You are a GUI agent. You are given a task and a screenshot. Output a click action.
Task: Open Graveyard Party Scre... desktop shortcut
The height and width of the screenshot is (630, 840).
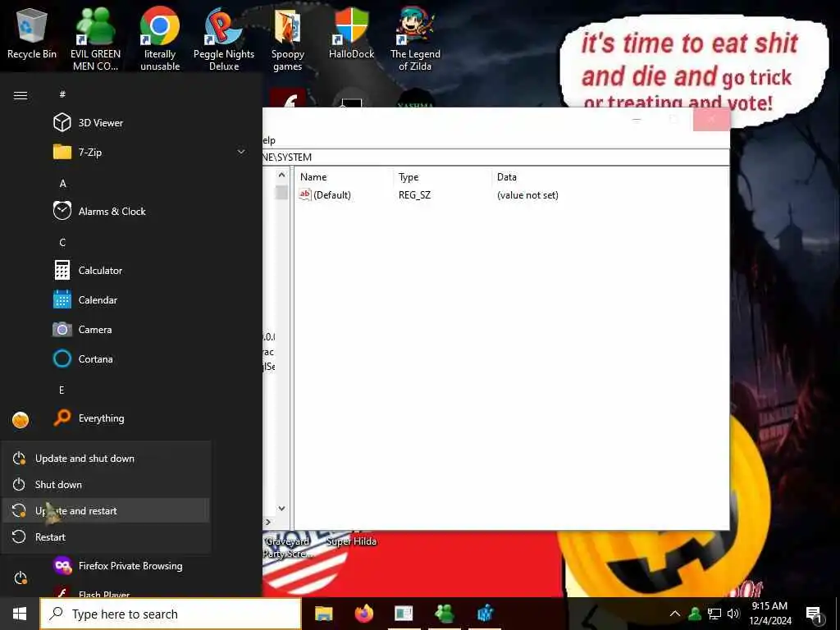pyautogui.click(x=288, y=547)
